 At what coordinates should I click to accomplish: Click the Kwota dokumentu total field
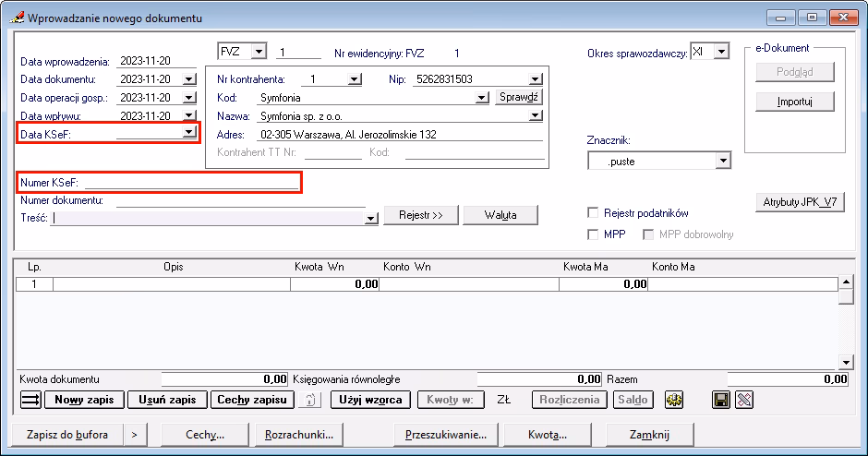[x=224, y=379]
